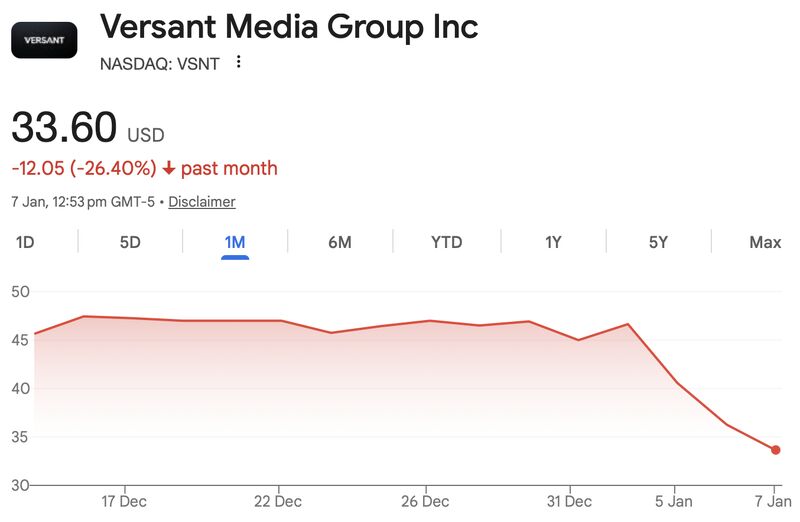Image resolution: width=800 pixels, height=522 pixels.
Task: Open the three-dot more options menu
Action: [238, 62]
